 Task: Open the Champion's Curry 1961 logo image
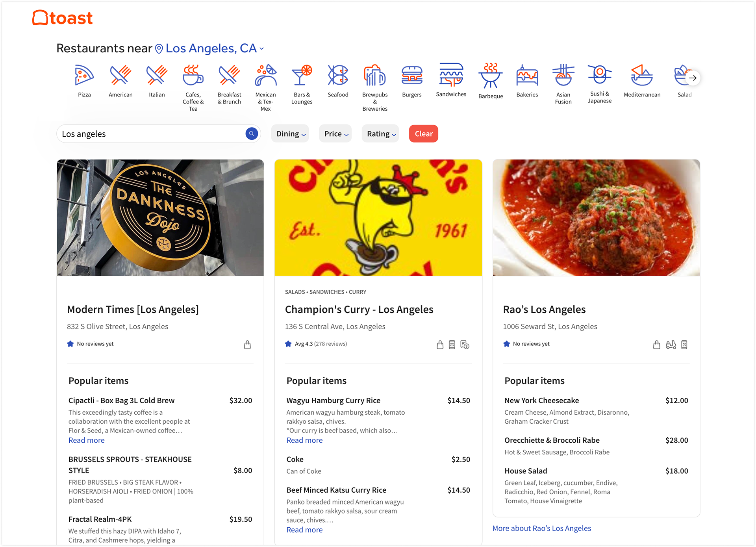pos(378,217)
